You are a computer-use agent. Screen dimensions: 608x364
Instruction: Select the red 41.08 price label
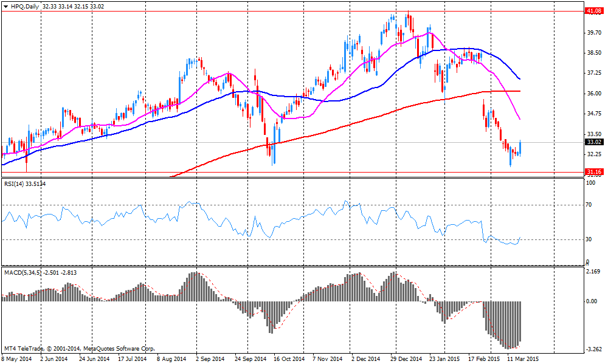593,11
